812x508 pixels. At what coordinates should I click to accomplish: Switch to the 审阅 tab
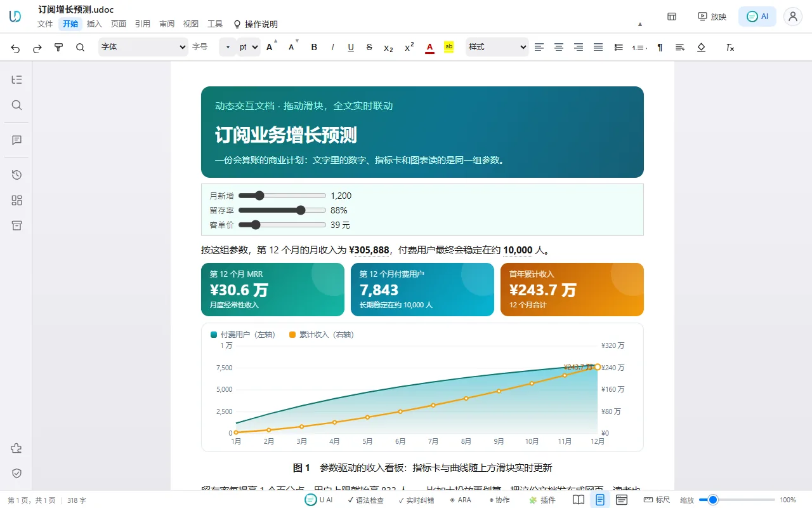click(167, 24)
